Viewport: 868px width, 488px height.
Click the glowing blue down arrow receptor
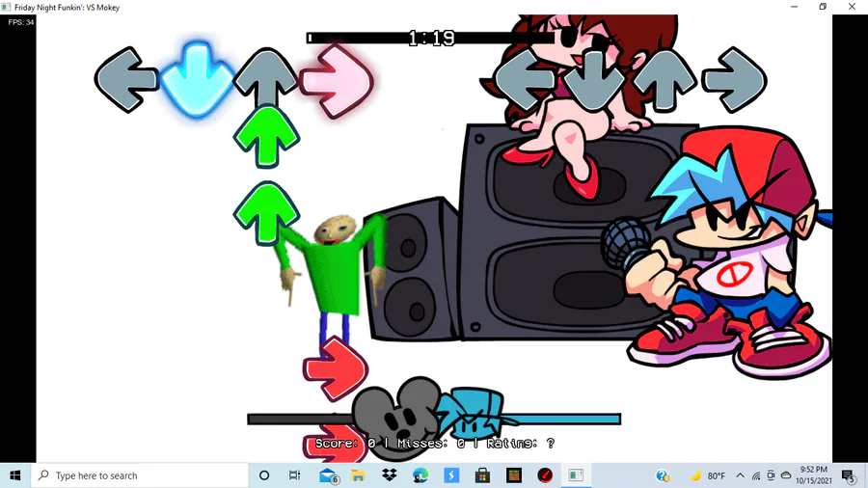click(197, 78)
